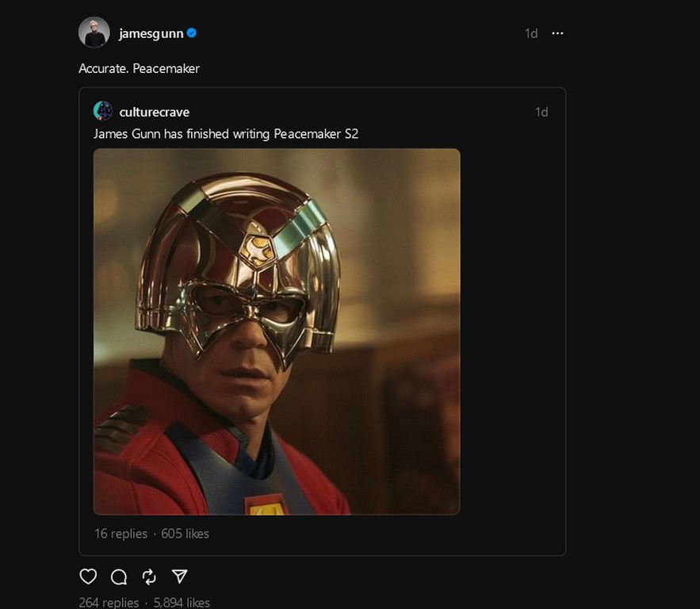Open the Peacemaker helmet image
The height and width of the screenshot is (609, 700).
tap(277, 331)
